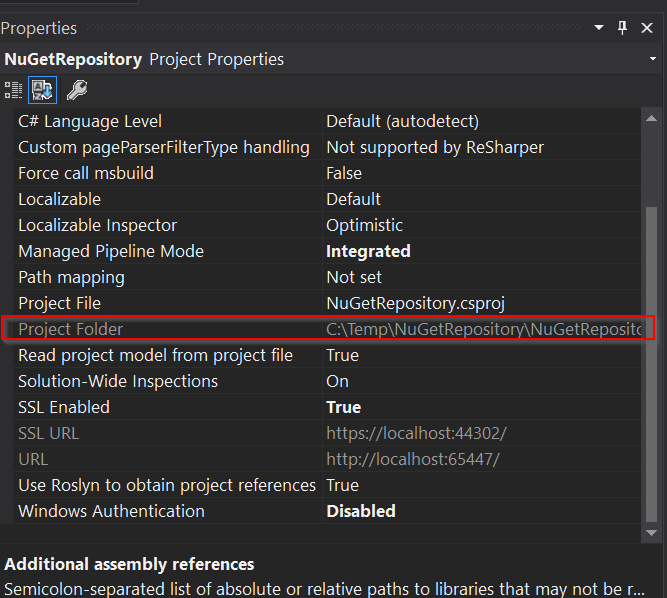Click the Alphabetical sort icon
The image size is (667, 598).
click(x=43, y=90)
